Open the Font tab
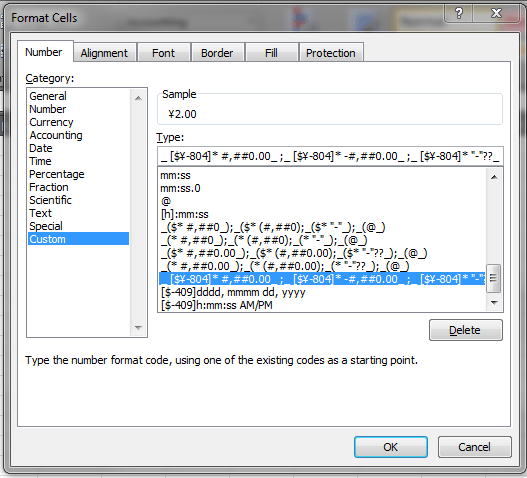527x478 pixels. coord(163,53)
